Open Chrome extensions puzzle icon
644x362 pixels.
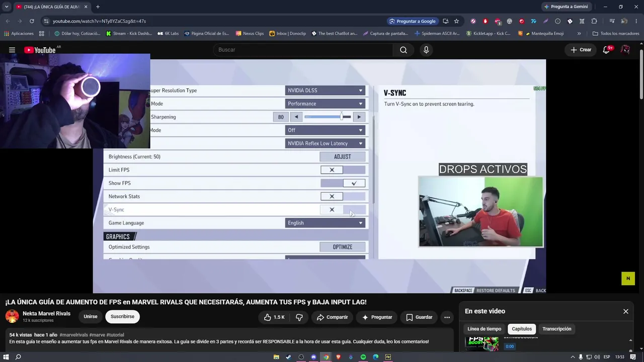(x=594, y=21)
